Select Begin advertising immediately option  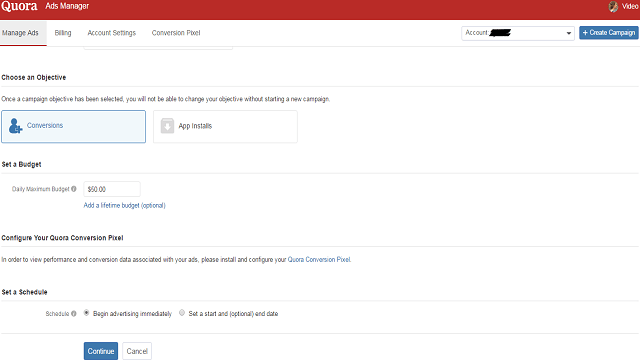click(86, 313)
